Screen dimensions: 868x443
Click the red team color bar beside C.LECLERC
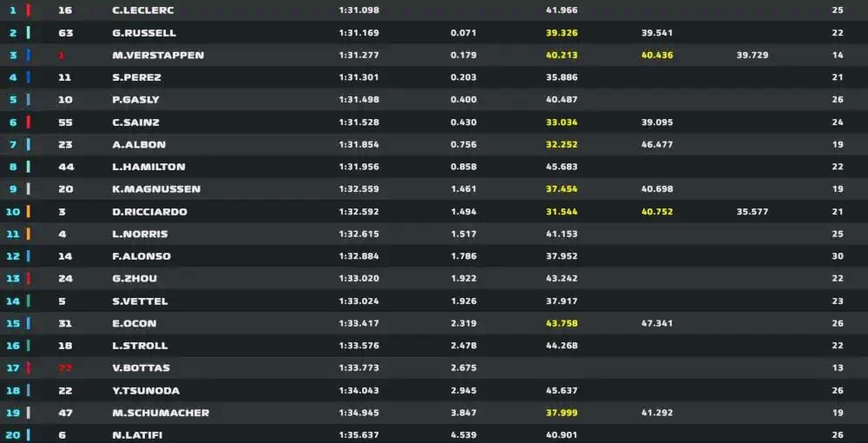(29, 10)
